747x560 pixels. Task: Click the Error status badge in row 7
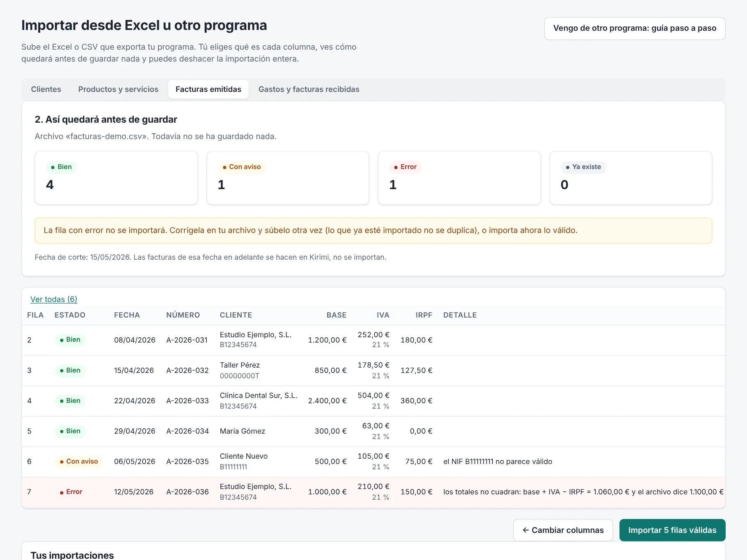click(x=71, y=492)
